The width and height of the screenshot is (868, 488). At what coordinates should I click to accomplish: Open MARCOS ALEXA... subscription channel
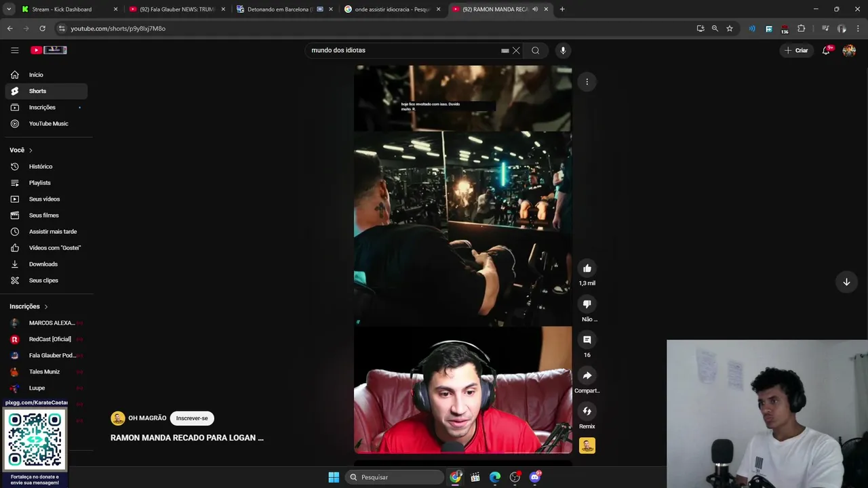pyautogui.click(x=46, y=323)
